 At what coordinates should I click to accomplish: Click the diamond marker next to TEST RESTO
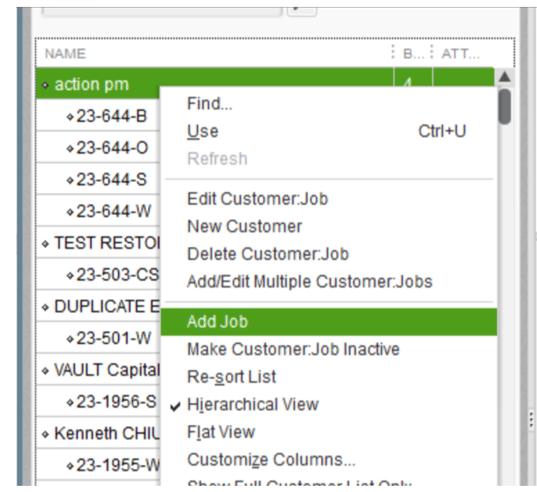(45, 244)
